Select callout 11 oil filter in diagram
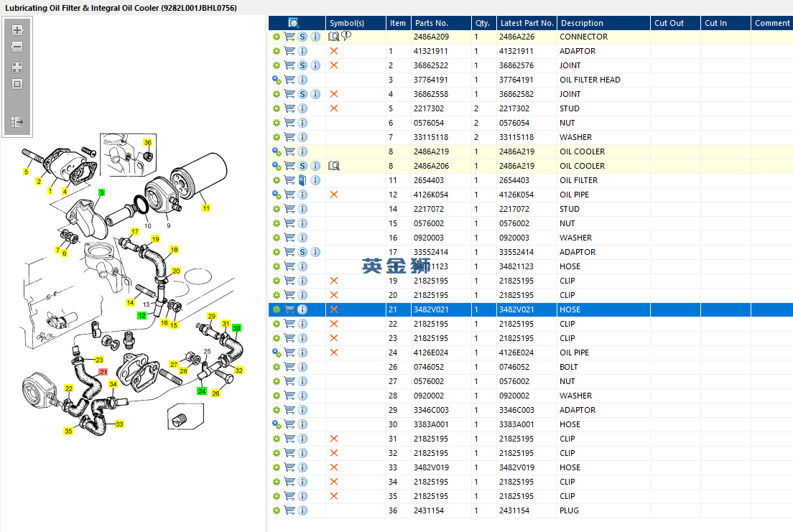This screenshot has width=793, height=532. [x=206, y=207]
